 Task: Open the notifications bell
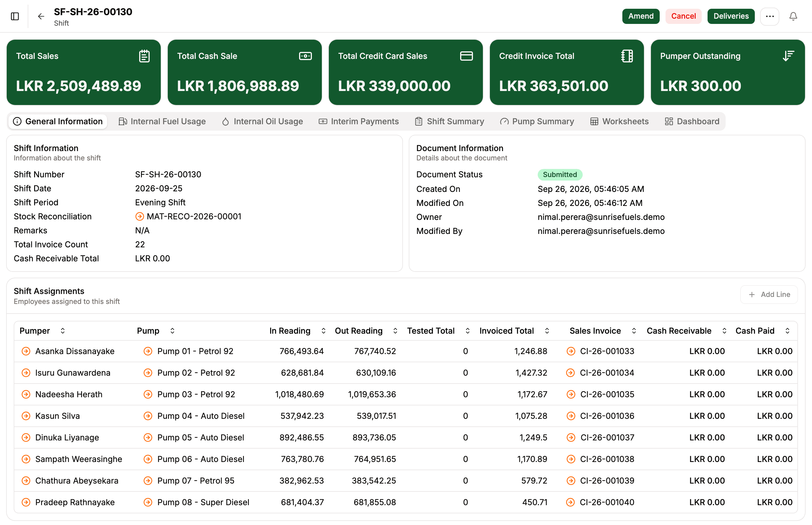tap(793, 16)
